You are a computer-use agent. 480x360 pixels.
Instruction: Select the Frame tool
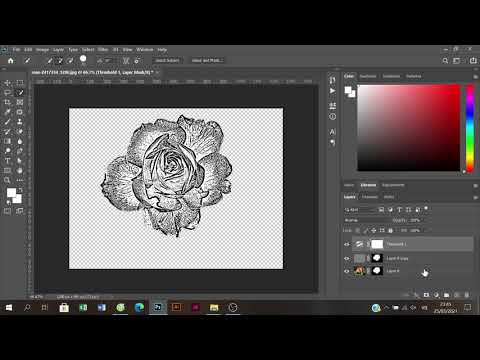click(20, 102)
